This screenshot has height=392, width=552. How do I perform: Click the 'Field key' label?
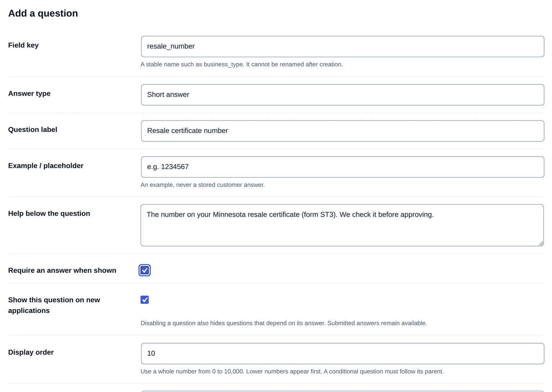23,45
